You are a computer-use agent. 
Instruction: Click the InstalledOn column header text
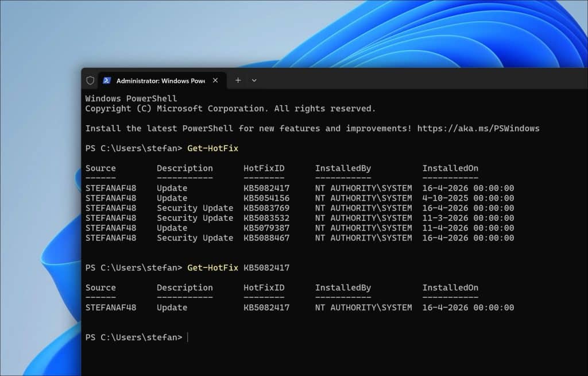click(450, 168)
